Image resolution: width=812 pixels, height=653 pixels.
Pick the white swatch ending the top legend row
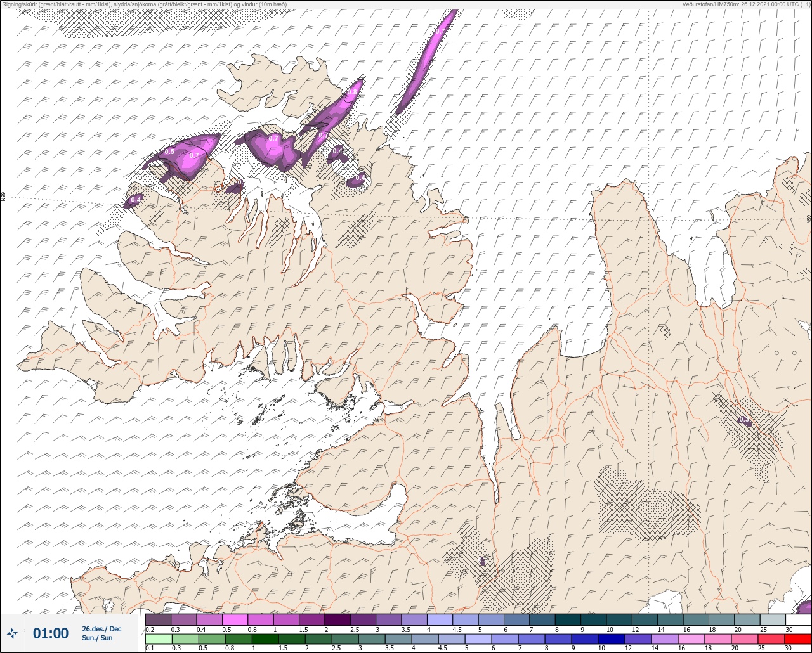tap(798, 619)
